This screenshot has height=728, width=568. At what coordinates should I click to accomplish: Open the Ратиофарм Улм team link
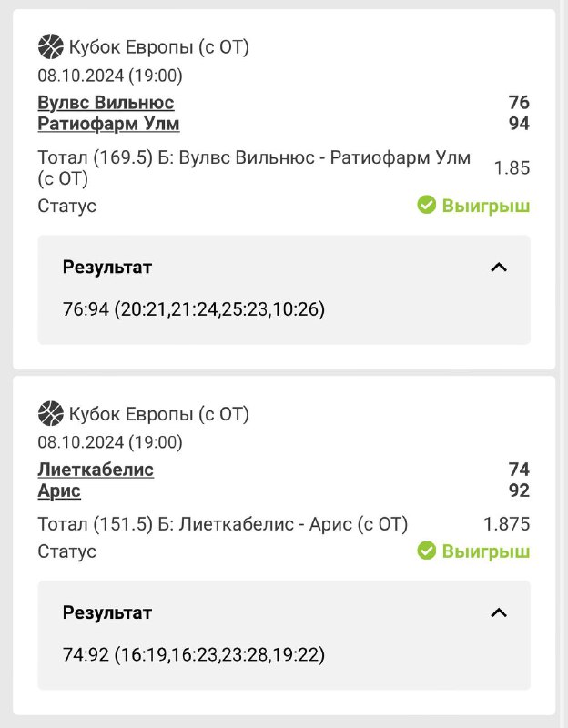coord(108,124)
